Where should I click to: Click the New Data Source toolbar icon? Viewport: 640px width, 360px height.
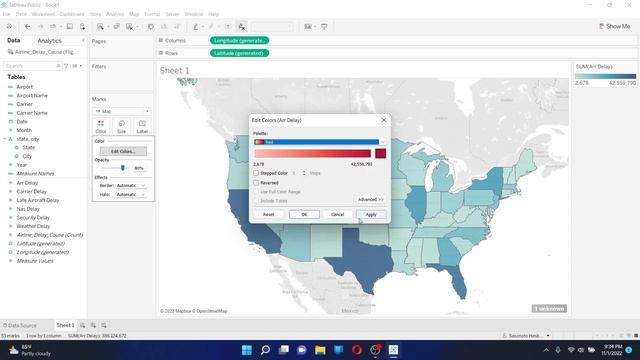click(x=82, y=27)
